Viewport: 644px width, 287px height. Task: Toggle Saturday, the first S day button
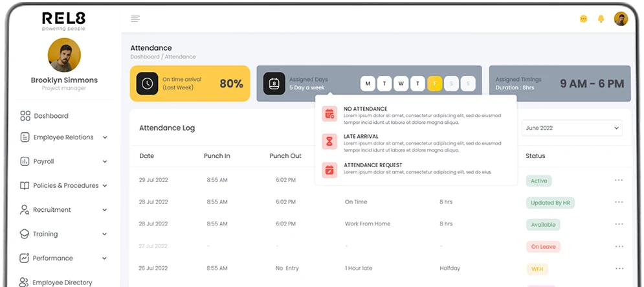451,84
